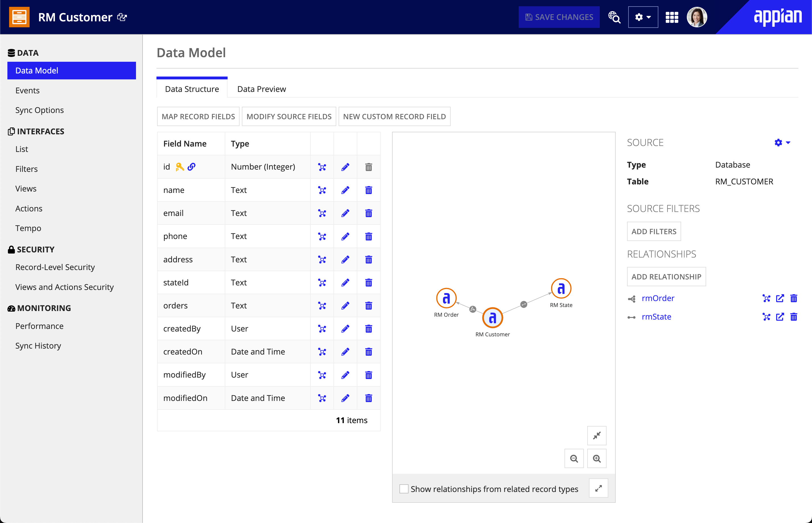The image size is (812, 523).
Task: Open Filters under Interfaces
Action: pos(26,169)
